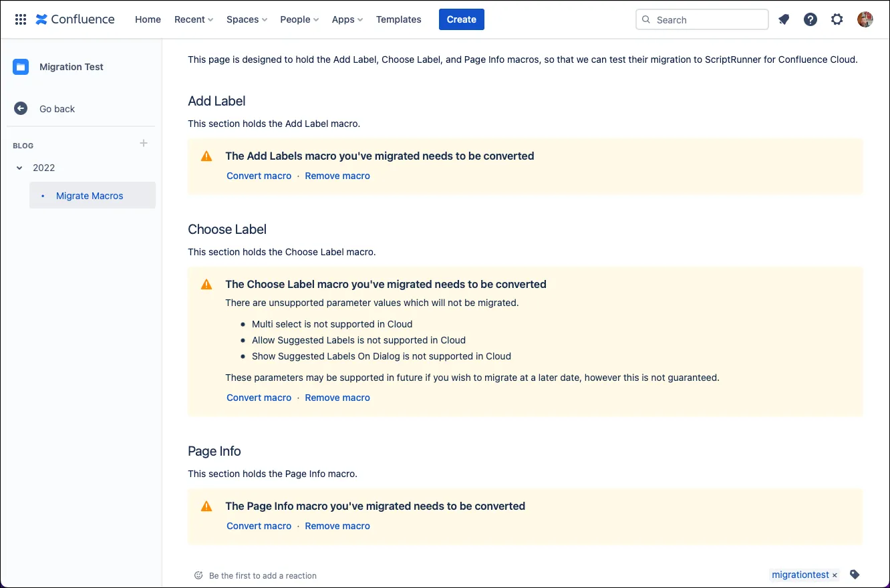Click the add reaction emoji icon
The image size is (890, 588).
198,575
